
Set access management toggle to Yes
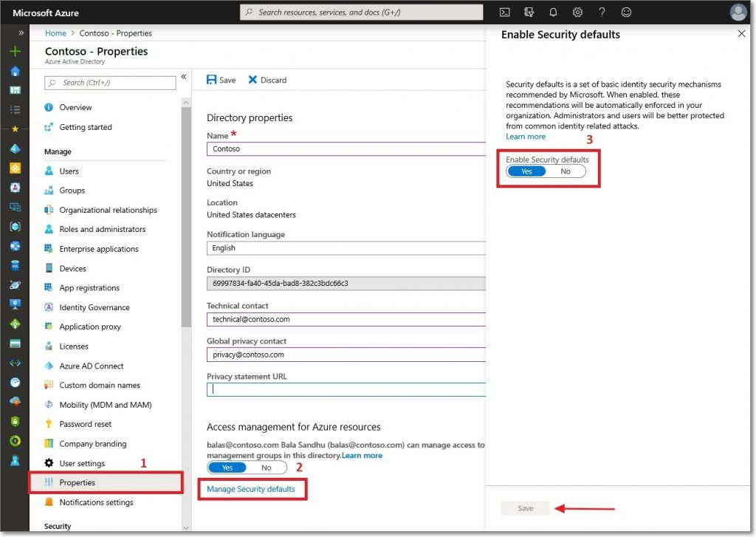[x=227, y=468]
